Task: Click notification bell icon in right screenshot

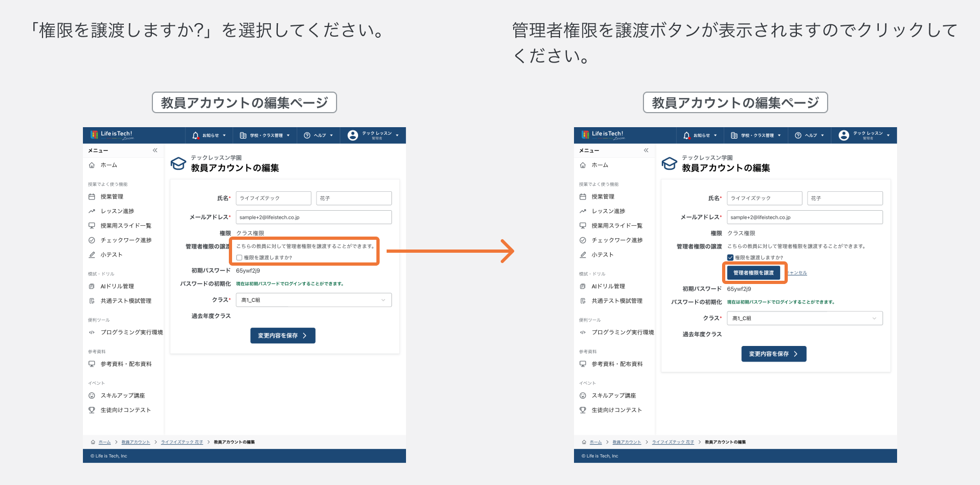Action: [687, 135]
